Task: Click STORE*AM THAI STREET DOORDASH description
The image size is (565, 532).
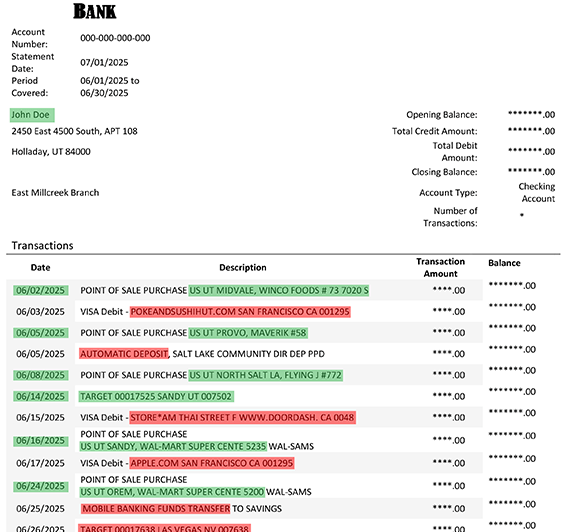Action: point(243,418)
